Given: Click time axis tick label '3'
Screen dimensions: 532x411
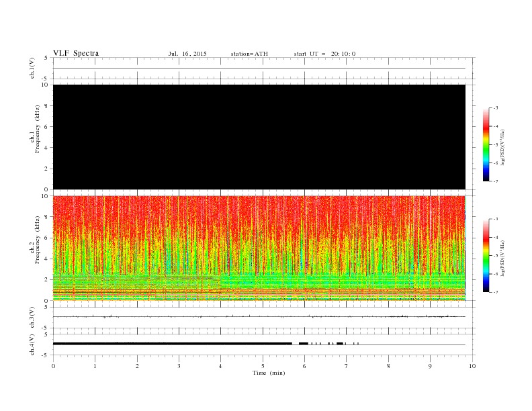Looking at the screenshot, I should [179, 366].
